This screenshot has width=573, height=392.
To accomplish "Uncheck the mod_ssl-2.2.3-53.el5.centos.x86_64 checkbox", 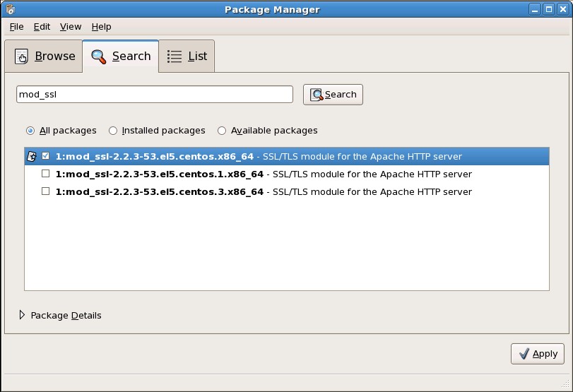I will click(x=46, y=156).
